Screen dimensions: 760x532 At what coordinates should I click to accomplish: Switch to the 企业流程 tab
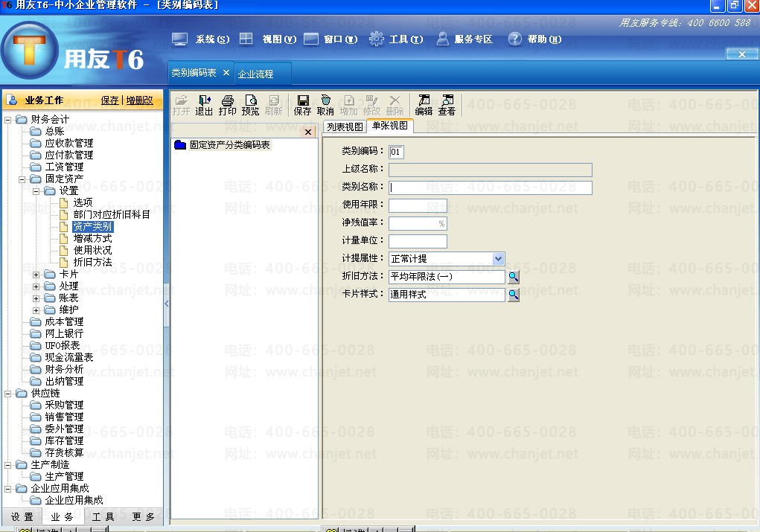[x=255, y=74]
